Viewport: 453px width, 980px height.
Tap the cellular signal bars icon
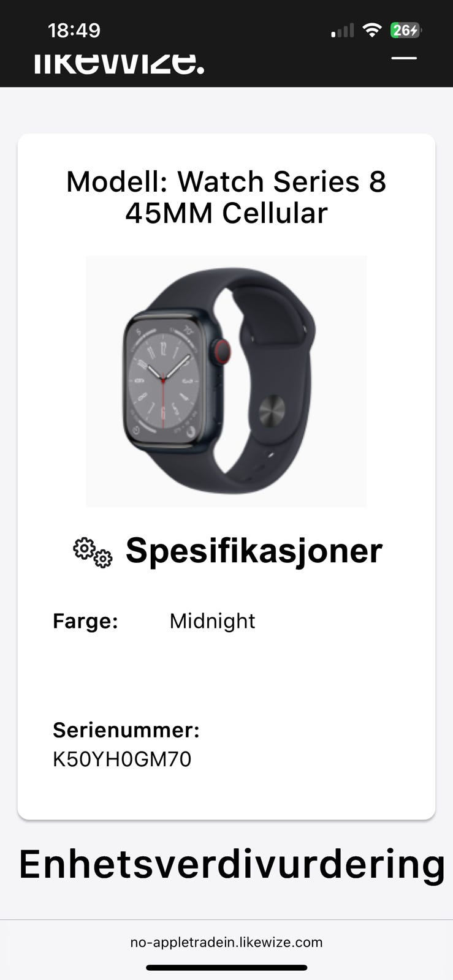tap(343, 31)
